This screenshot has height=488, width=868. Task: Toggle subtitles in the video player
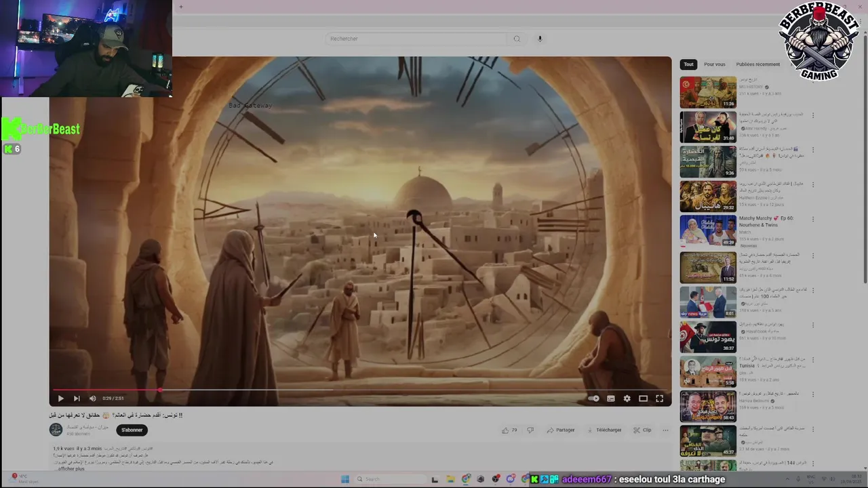click(x=610, y=399)
